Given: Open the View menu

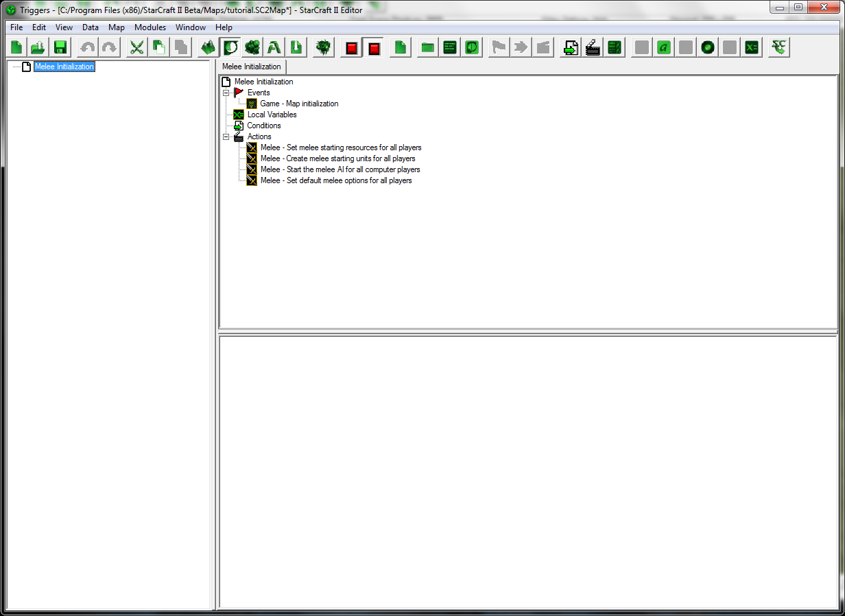Looking at the screenshot, I should (64, 27).
